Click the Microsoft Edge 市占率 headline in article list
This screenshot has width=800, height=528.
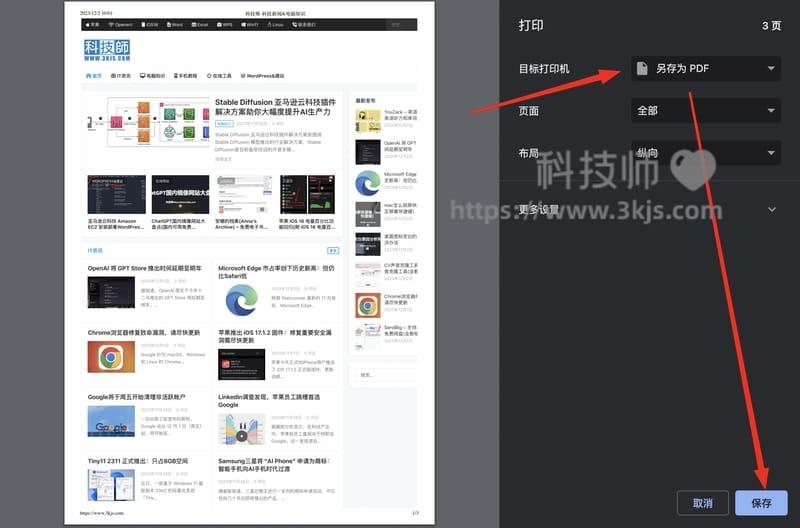pos(277,271)
